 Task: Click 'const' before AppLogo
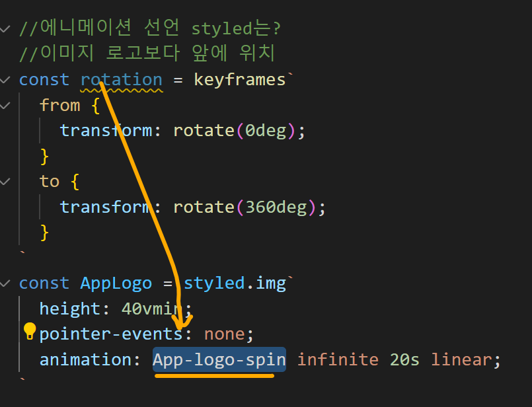[x=44, y=283]
